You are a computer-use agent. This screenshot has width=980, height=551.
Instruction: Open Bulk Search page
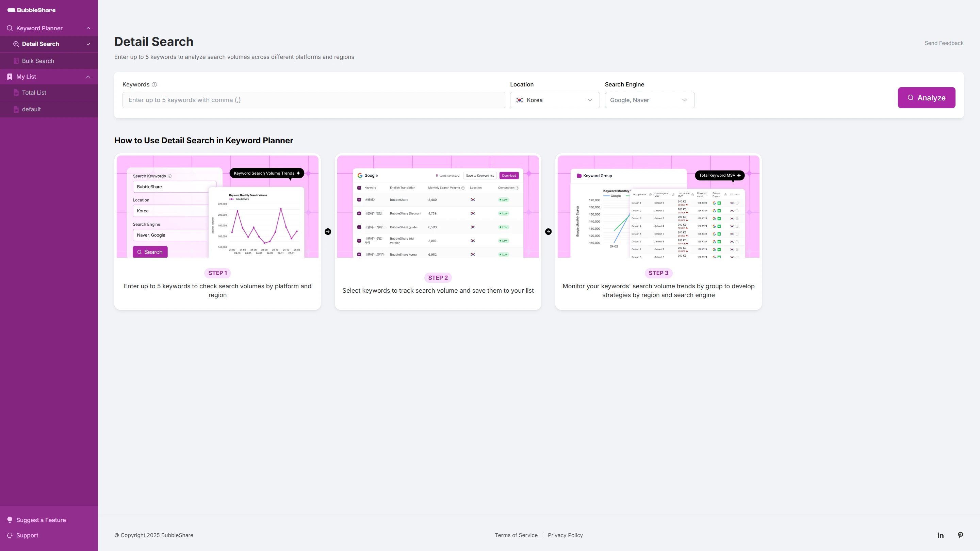click(x=49, y=61)
